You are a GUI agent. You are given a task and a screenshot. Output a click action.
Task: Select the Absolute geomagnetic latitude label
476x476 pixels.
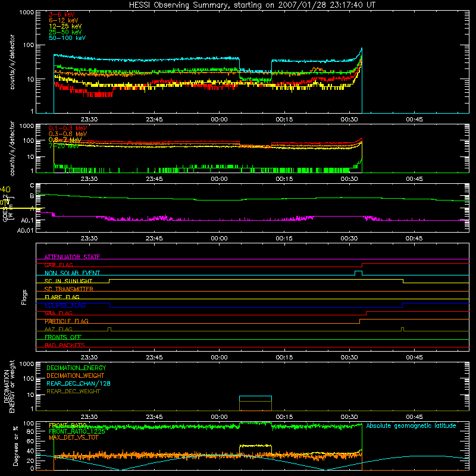pos(411,425)
